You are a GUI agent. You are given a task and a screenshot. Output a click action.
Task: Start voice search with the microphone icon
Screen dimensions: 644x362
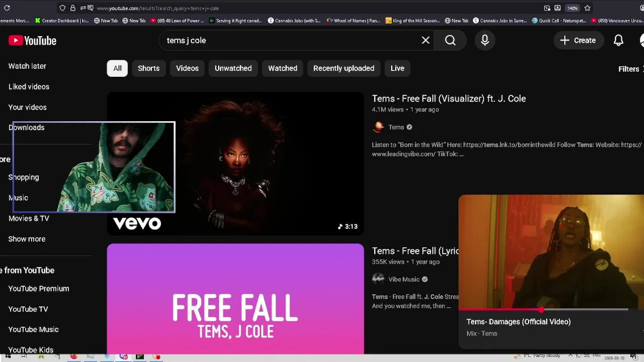[x=485, y=40]
